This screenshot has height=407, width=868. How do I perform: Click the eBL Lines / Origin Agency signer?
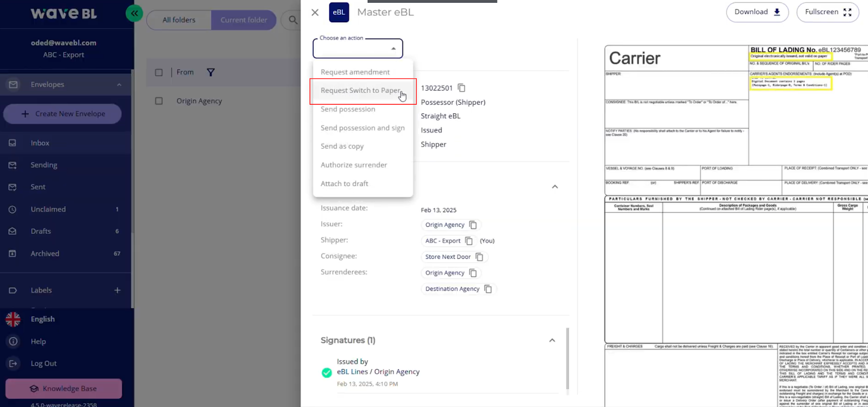pyautogui.click(x=378, y=372)
